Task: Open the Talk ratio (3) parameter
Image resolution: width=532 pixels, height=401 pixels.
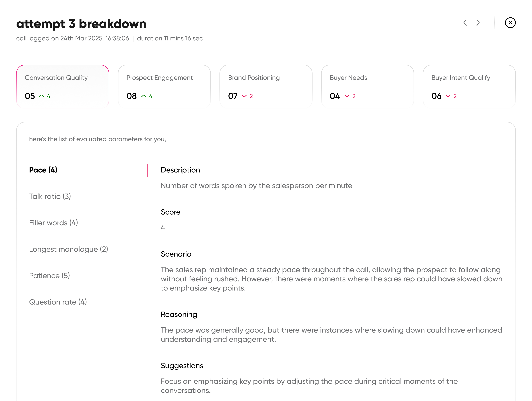Action: click(50, 197)
